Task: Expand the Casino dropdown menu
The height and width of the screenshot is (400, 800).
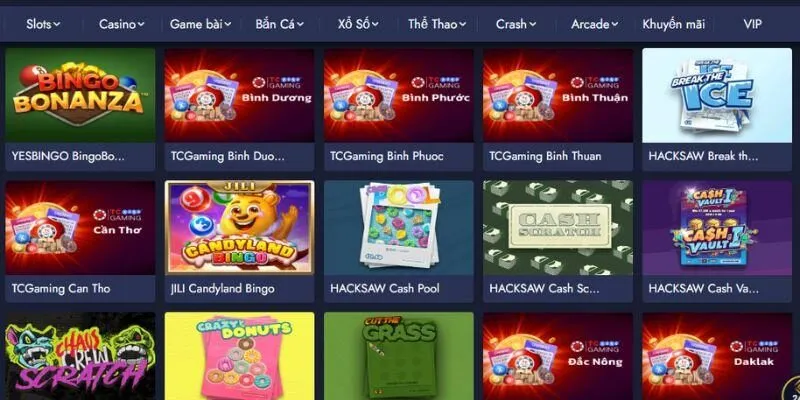Action: coord(121,24)
